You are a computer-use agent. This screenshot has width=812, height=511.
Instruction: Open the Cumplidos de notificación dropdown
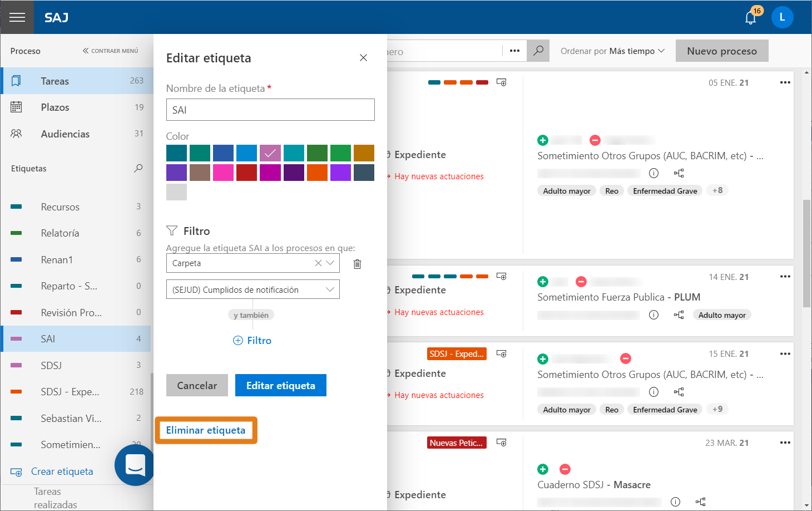[330, 289]
